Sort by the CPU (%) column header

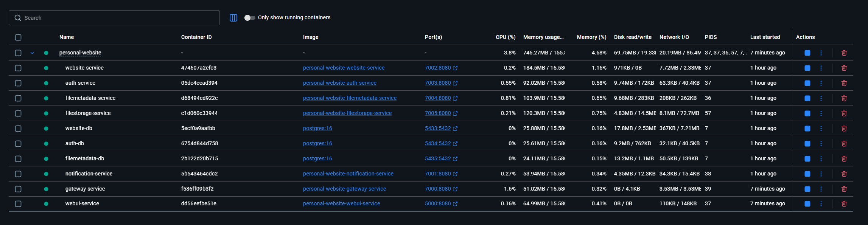point(505,37)
